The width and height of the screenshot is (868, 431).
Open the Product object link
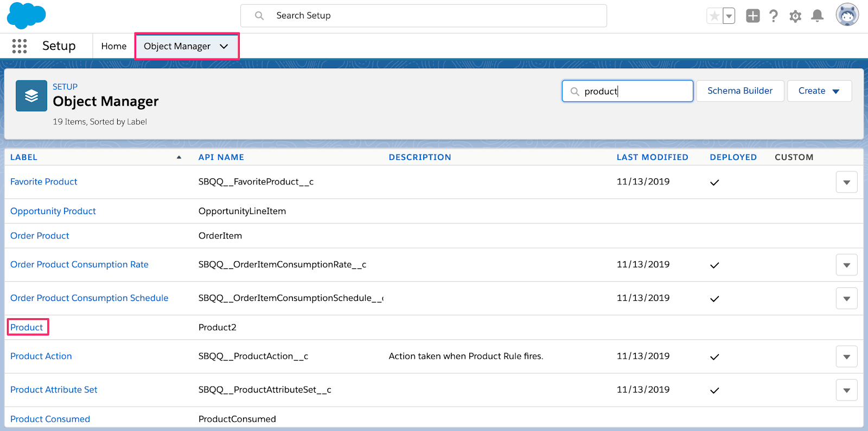point(27,327)
